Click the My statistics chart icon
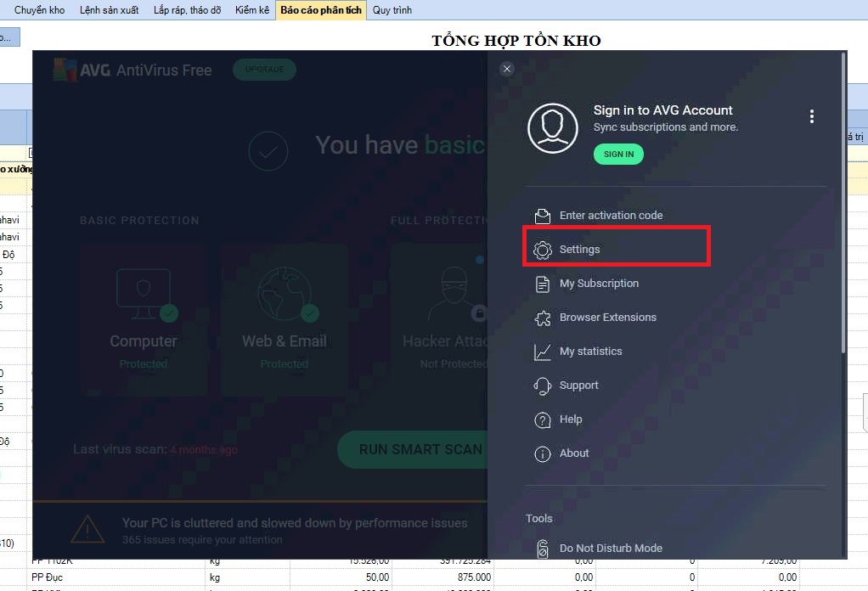 tap(543, 352)
